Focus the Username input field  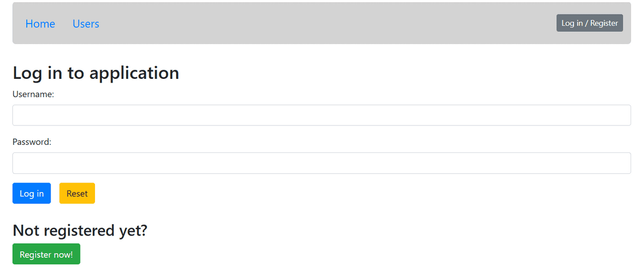pos(321,115)
